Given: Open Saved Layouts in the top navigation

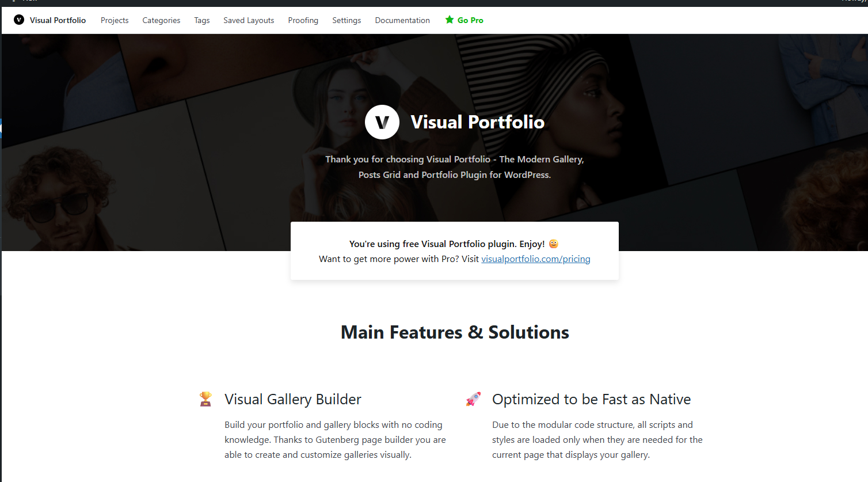Looking at the screenshot, I should (x=249, y=20).
